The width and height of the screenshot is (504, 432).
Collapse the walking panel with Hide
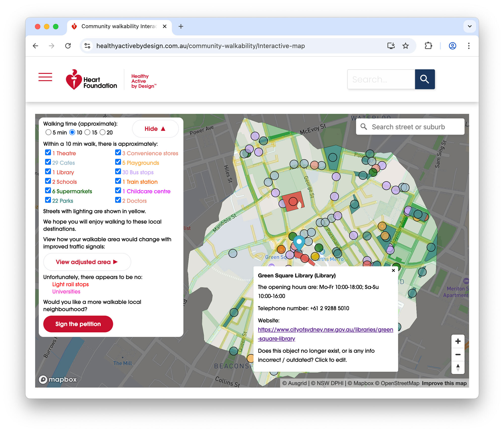tap(155, 129)
